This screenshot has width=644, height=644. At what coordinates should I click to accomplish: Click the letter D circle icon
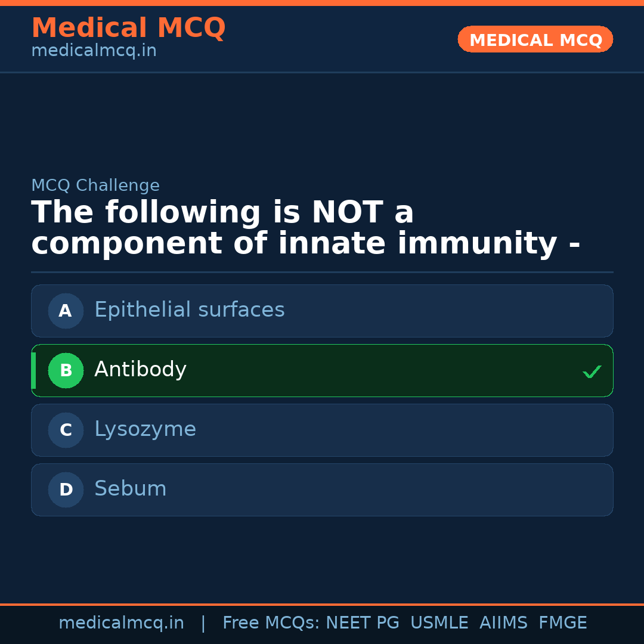pyautogui.click(x=66, y=490)
